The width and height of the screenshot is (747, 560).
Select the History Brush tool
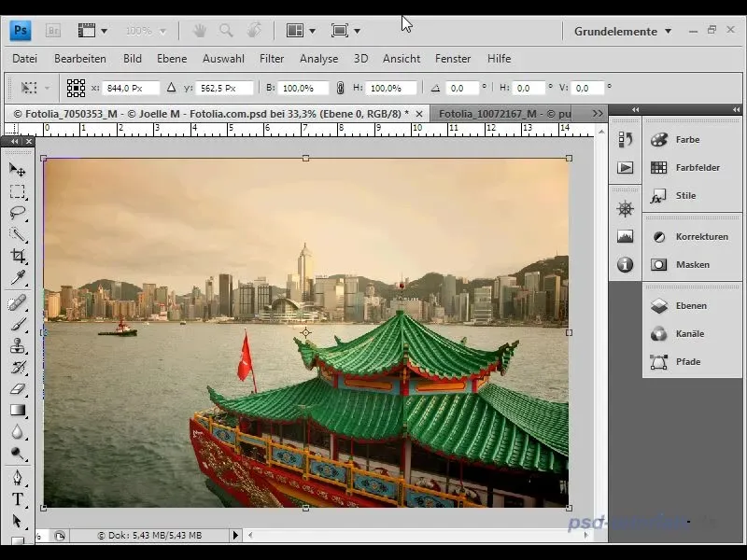(18, 367)
